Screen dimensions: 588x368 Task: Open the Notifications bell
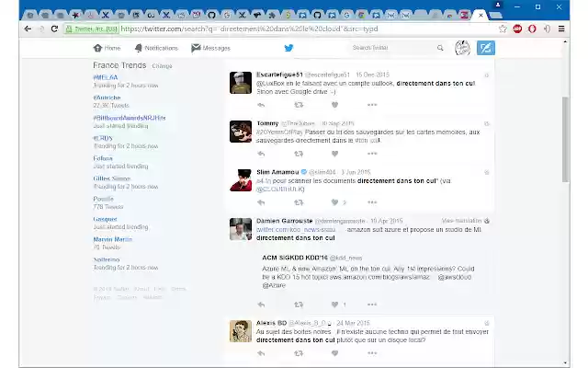coord(154,48)
